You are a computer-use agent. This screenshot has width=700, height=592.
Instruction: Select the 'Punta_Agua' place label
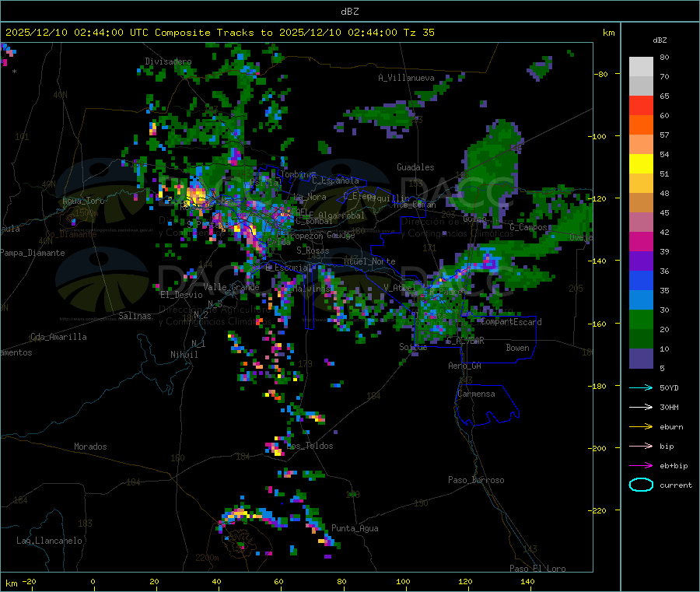(355, 528)
